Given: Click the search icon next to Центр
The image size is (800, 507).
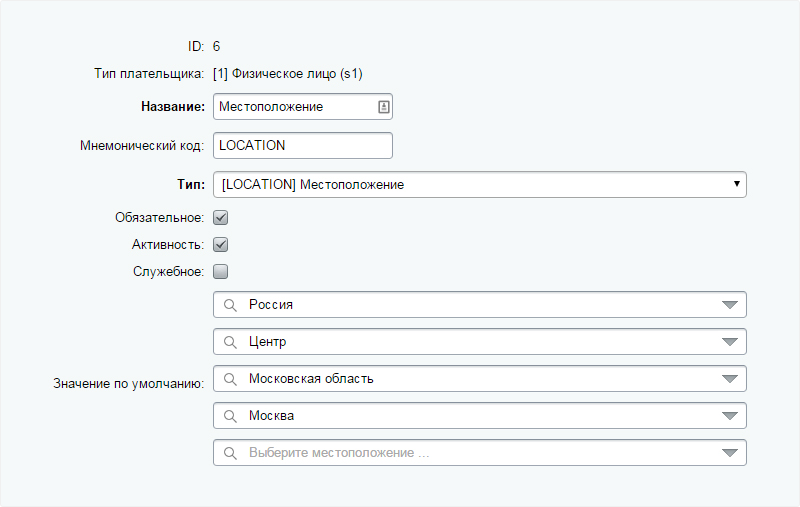Looking at the screenshot, I should tap(229, 342).
